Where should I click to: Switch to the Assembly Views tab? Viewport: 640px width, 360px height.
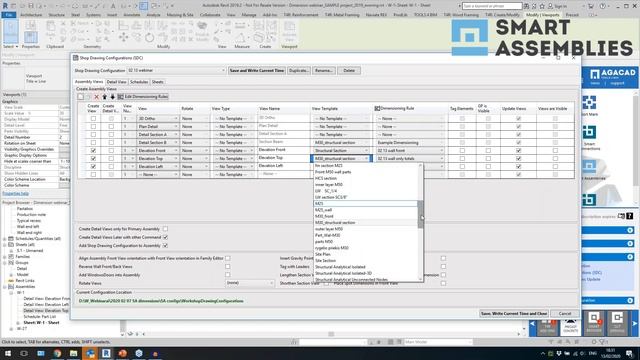click(89, 82)
